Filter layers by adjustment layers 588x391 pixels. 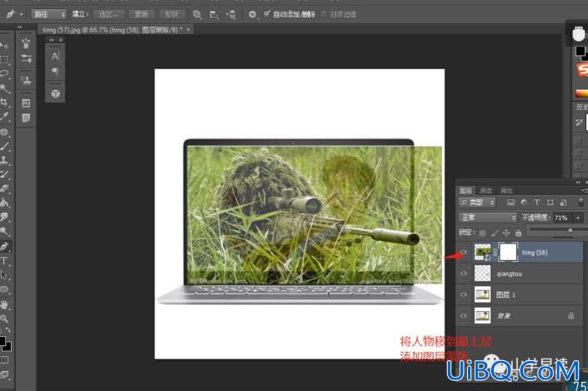point(524,203)
